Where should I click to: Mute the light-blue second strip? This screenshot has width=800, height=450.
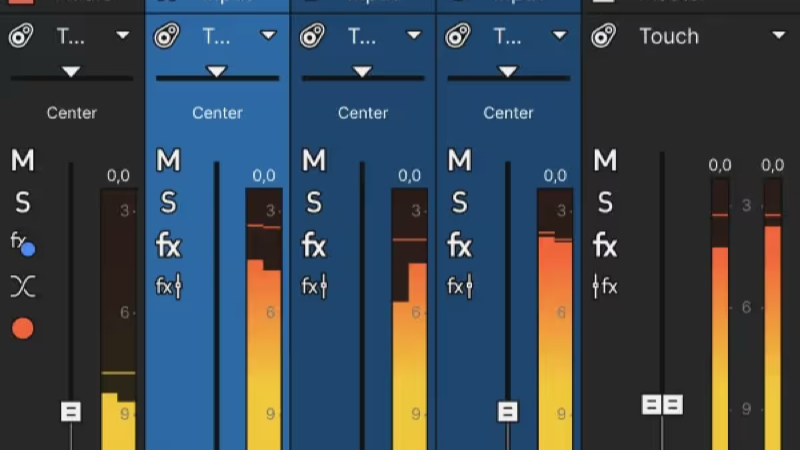(x=168, y=160)
